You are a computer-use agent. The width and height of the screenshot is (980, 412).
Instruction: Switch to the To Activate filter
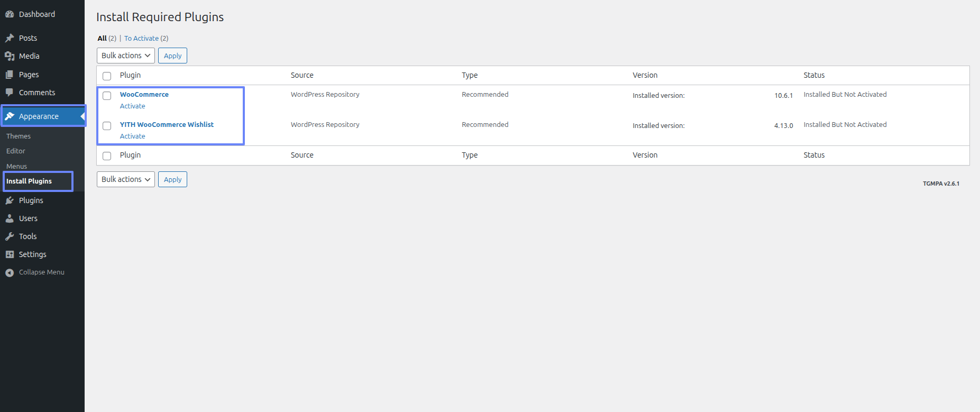[x=141, y=39]
